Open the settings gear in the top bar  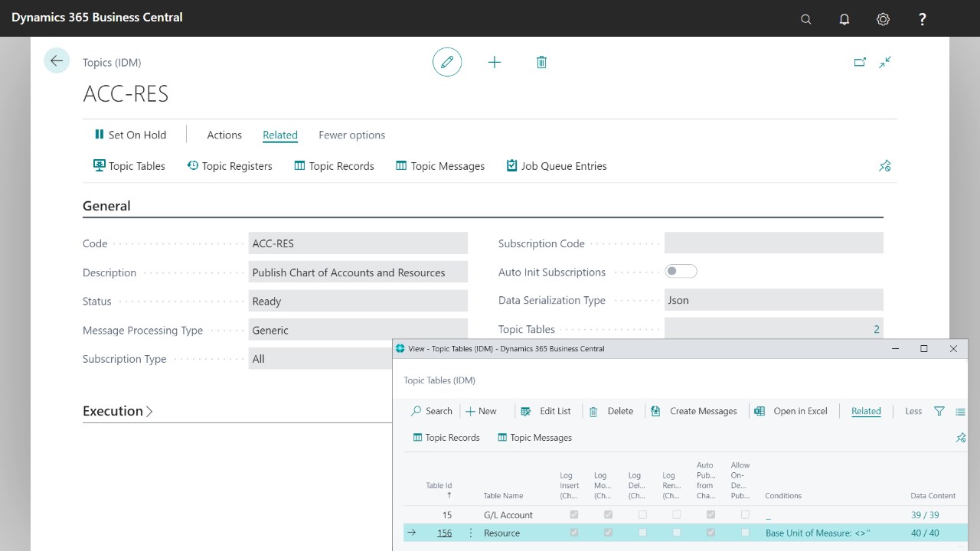(x=884, y=19)
